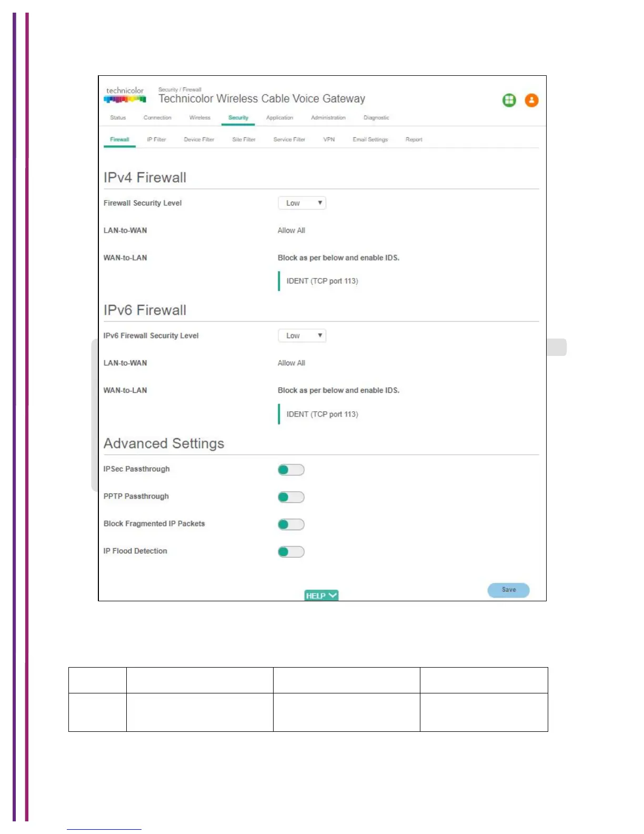Click the IPv6 Allow All value
The width and height of the screenshot is (644, 834).
coord(291,363)
